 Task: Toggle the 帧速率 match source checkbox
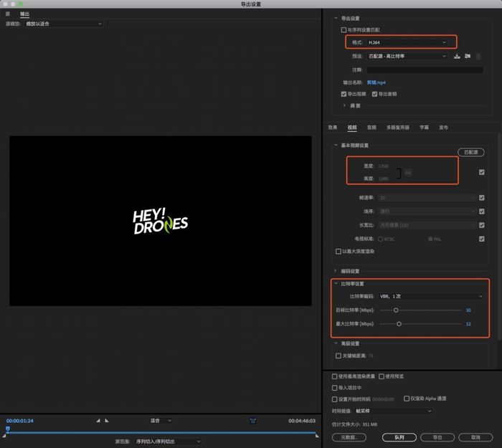click(x=481, y=198)
